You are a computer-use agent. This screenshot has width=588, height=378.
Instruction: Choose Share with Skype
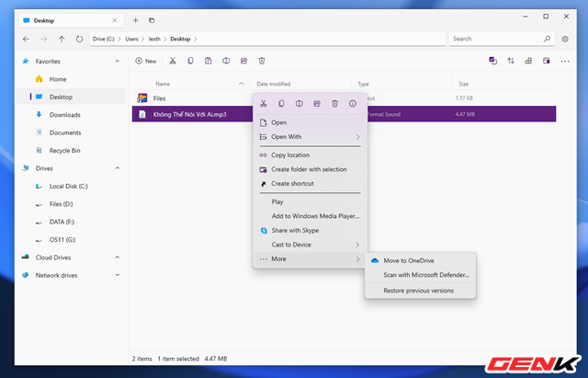[x=311, y=231]
